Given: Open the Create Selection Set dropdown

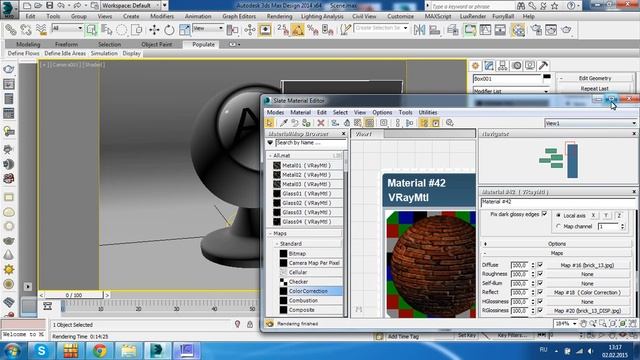Looking at the screenshot, I should (381, 28).
